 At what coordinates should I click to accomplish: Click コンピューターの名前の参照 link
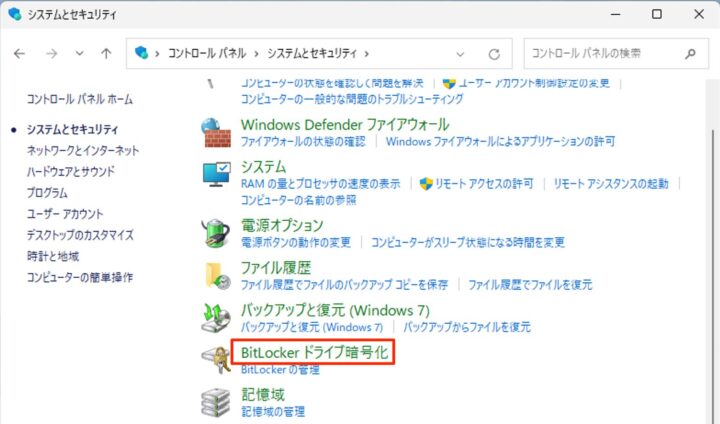tap(299, 200)
